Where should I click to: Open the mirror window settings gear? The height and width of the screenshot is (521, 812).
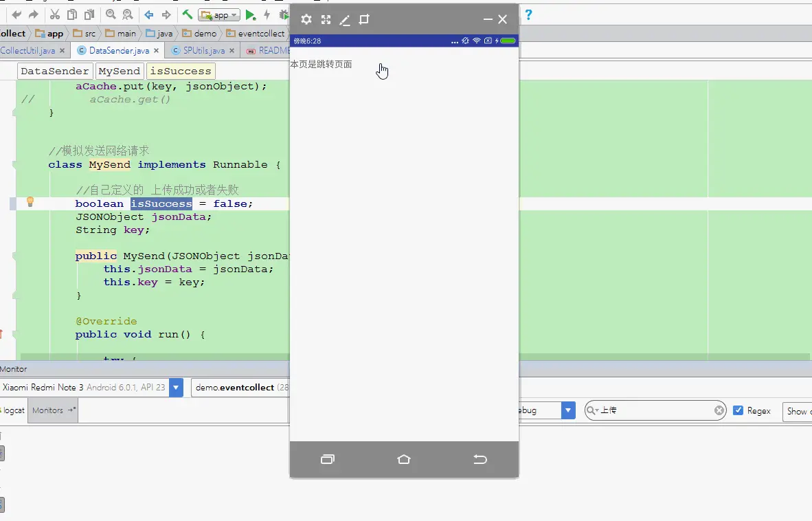pyautogui.click(x=306, y=20)
